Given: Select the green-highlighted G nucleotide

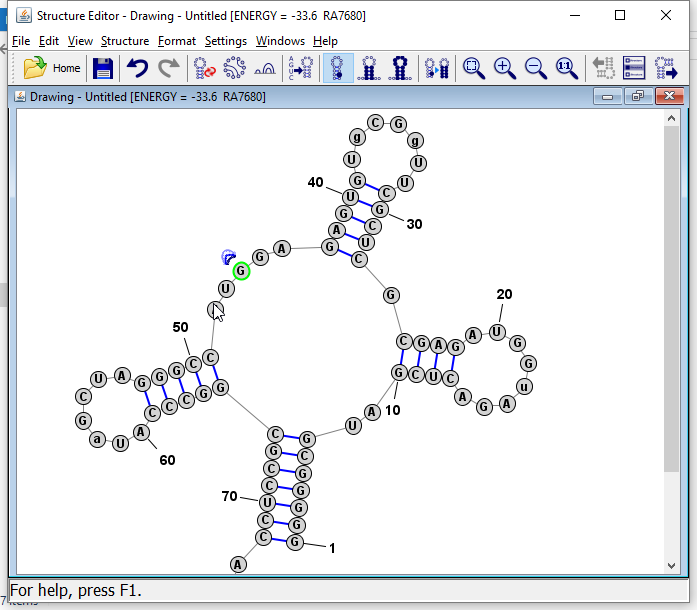Looking at the screenshot, I should (x=241, y=271).
